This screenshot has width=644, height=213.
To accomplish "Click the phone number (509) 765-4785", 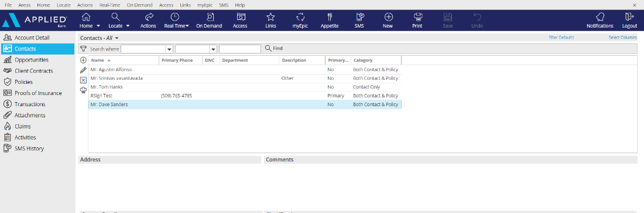I will tap(177, 96).
